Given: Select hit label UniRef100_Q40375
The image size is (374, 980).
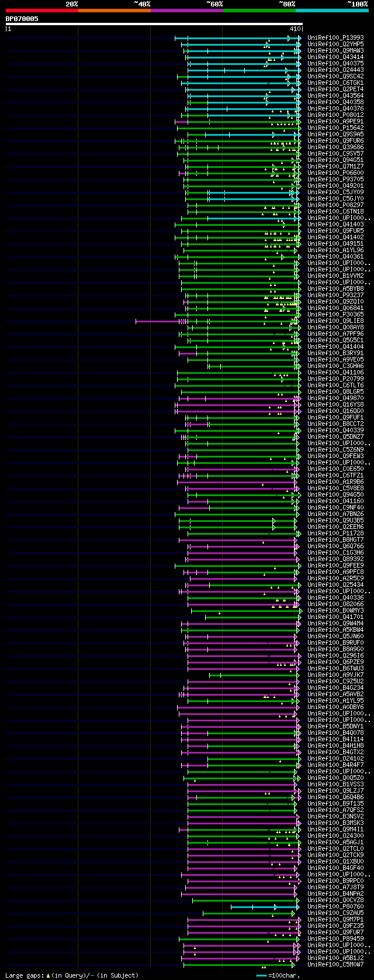Looking at the screenshot, I should (335, 64).
